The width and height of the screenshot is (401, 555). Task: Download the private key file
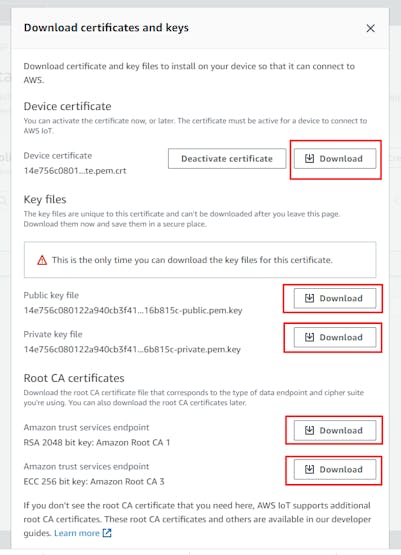(335, 337)
